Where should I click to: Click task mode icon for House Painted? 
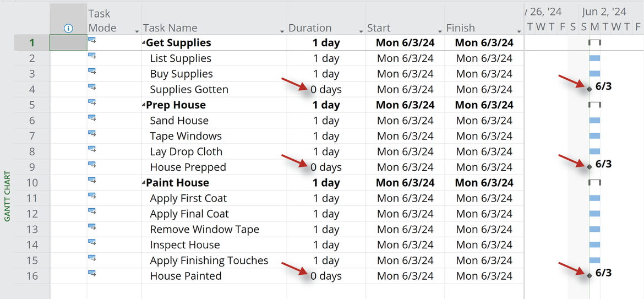coord(92,274)
